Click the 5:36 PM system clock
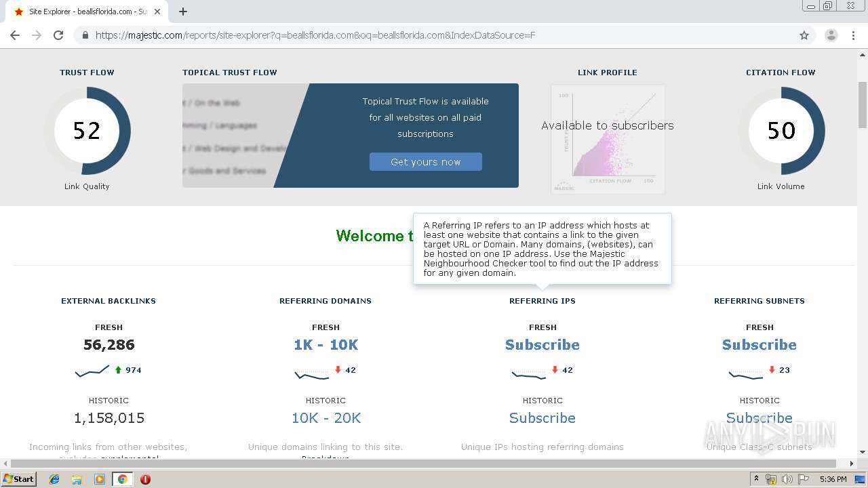 [x=833, y=479]
